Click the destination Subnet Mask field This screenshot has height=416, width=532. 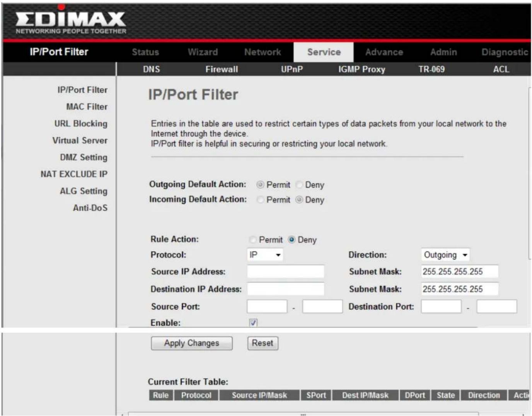[x=459, y=289]
